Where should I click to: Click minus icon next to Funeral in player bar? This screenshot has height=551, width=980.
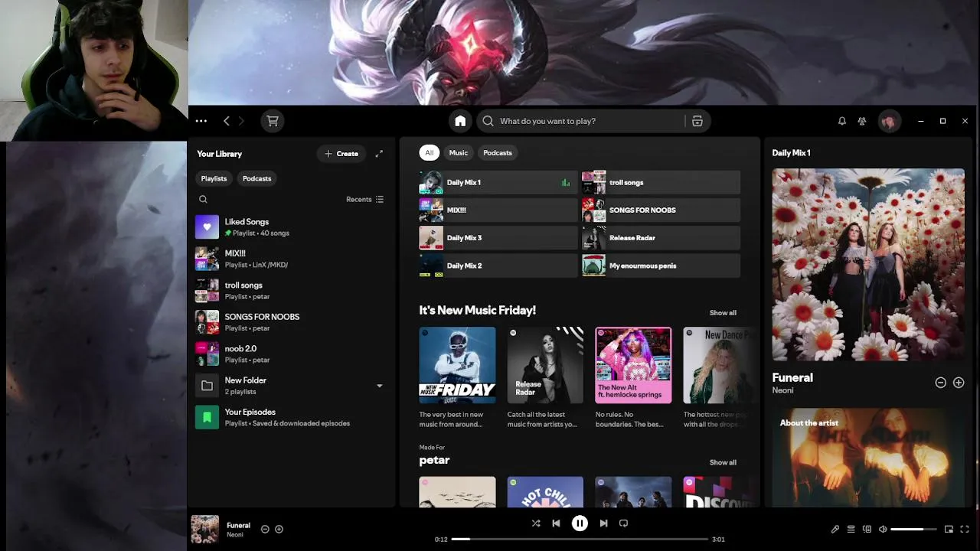(265, 529)
